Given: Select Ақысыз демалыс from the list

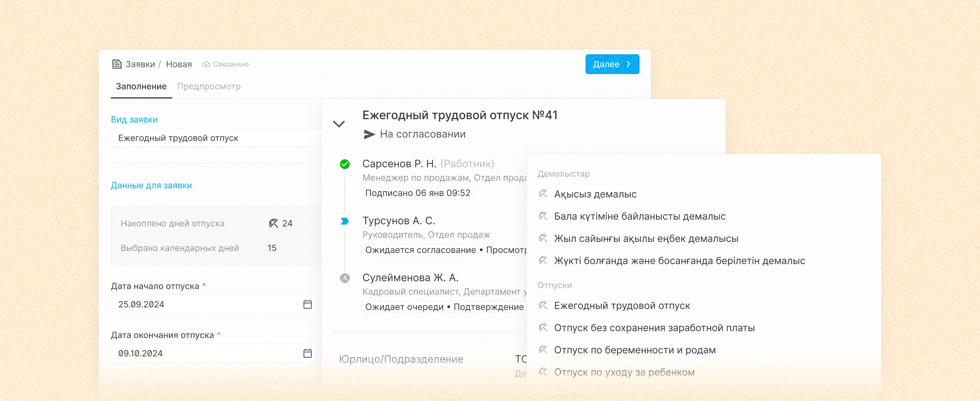Looking at the screenshot, I should pos(595,194).
